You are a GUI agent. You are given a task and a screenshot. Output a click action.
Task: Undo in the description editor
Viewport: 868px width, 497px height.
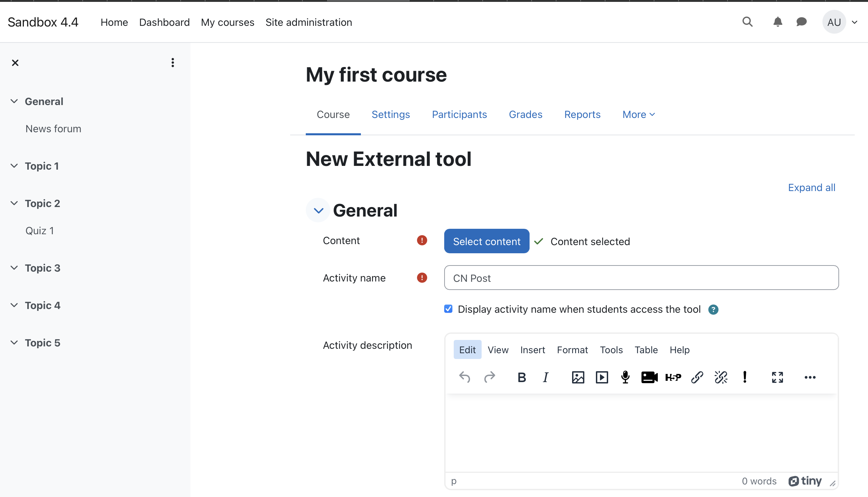[x=465, y=377]
